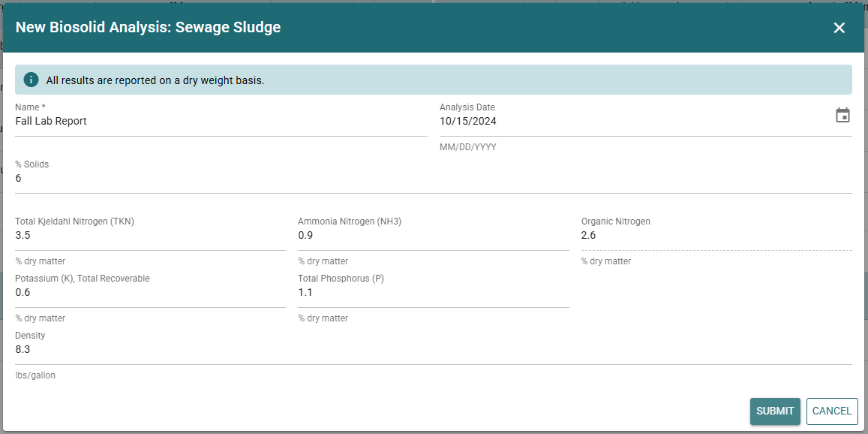Click the MM/DD/YYYY format hint

(467, 147)
